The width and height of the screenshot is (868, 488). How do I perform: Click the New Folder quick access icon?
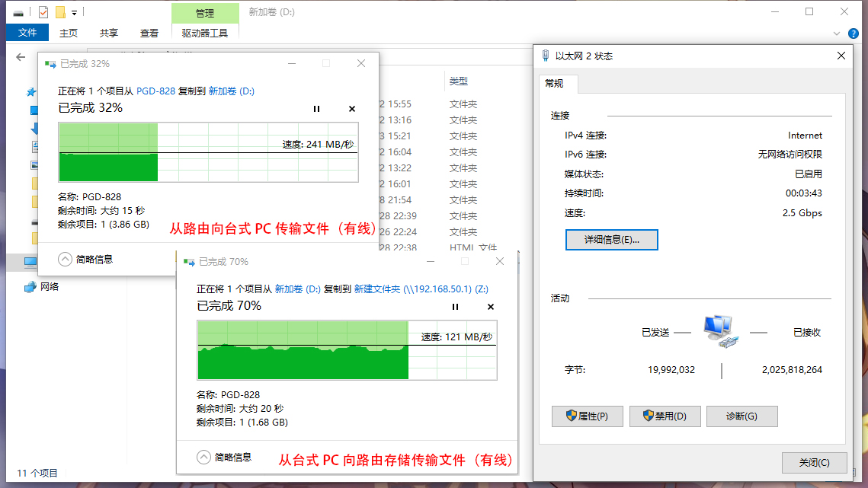(x=59, y=11)
